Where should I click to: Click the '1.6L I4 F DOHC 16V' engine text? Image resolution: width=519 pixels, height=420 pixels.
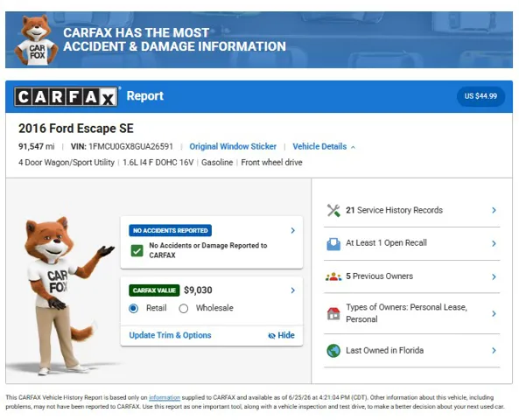tap(158, 163)
